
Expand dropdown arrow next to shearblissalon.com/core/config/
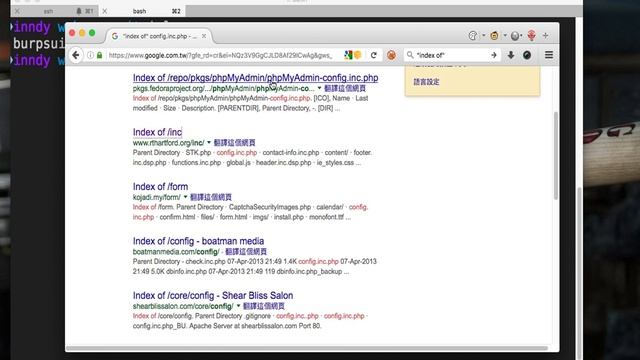click(x=238, y=306)
